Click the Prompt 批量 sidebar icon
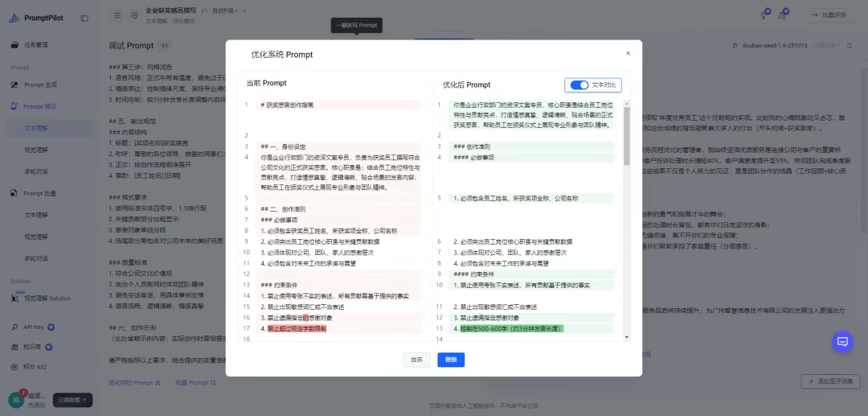Image resolution: width=868 pixels, height=416 pixels. (15, 193)
